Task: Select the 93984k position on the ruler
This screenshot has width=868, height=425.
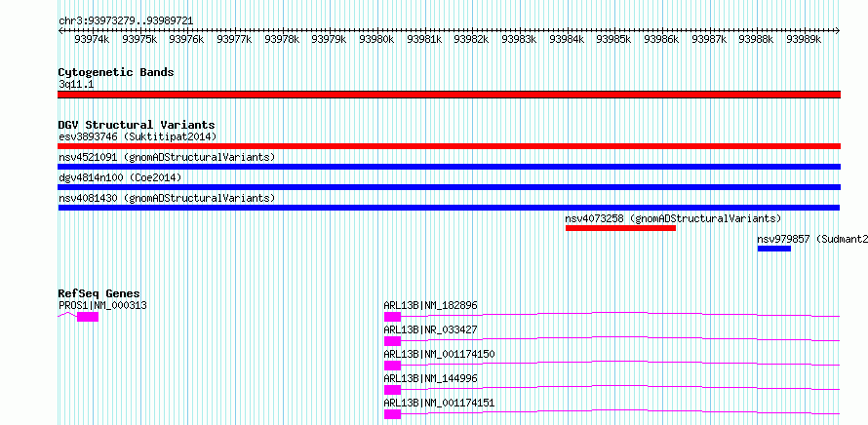Action: pos(567,39)
